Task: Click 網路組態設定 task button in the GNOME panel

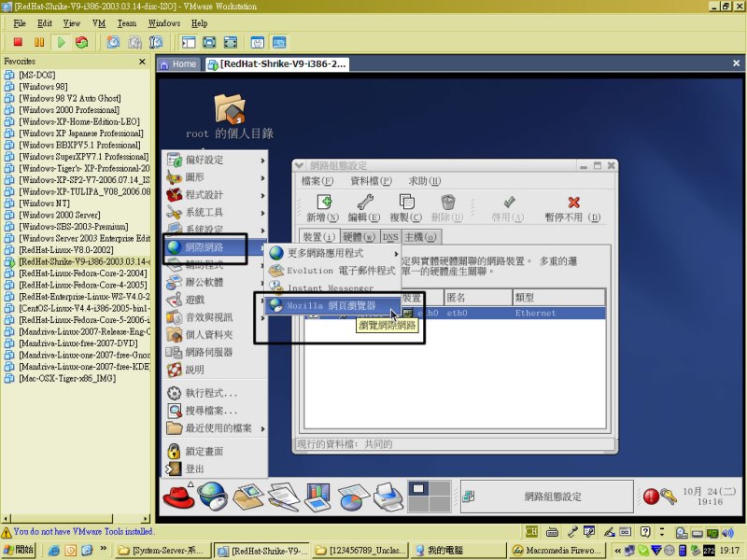Action: pyautogui.click(x=546, y=497)
